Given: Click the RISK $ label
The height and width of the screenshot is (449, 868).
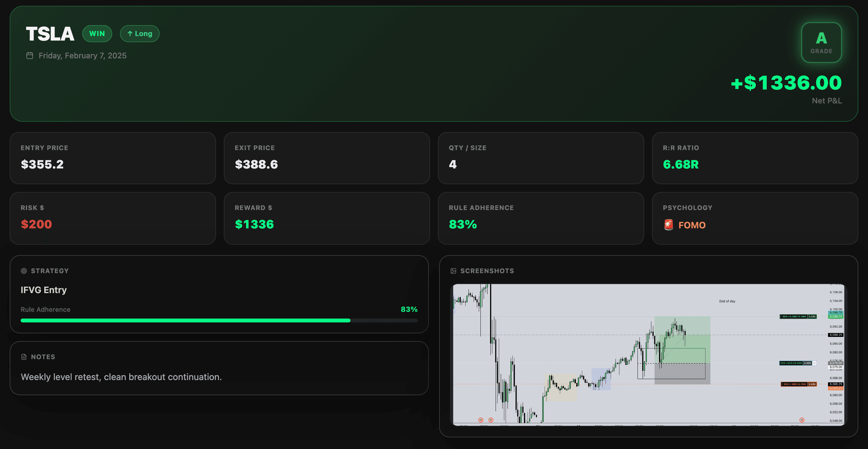Looking at the screenshot, I should point(32,208).
